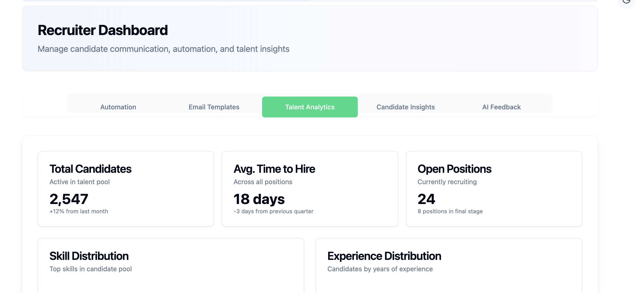Viewport: 644px width, 293px height.
Task: Click the 24 open positions number
Action: click(x=426, y=199)
